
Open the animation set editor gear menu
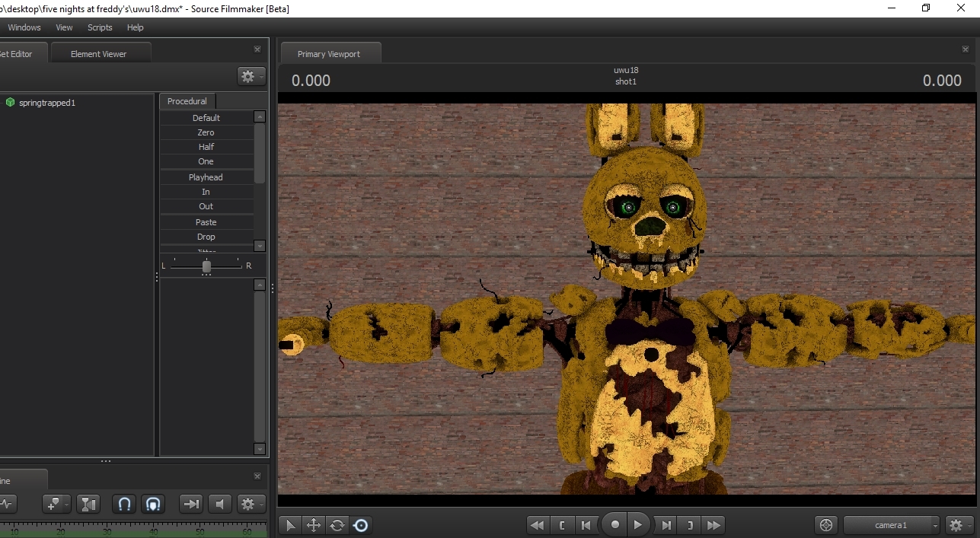point(251,76)
